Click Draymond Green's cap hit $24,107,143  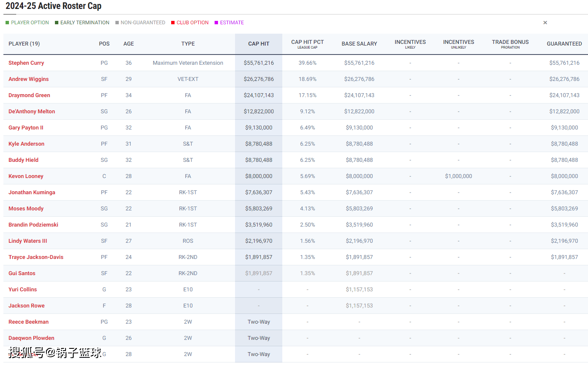[259, 95]
